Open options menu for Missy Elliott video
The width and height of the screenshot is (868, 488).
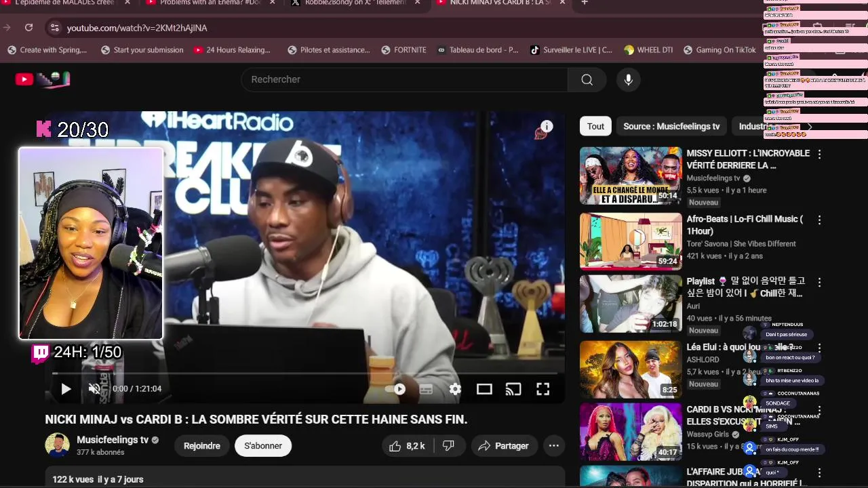pos(819,154)
